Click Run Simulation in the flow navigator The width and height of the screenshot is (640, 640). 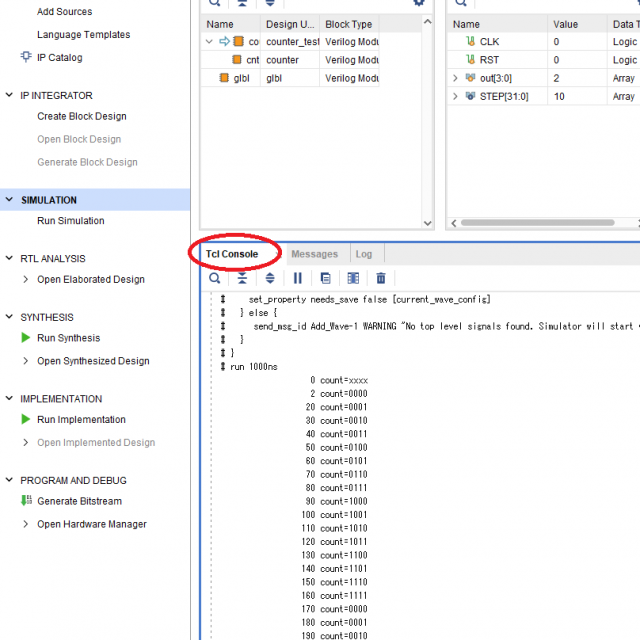(x=70, y=221)
